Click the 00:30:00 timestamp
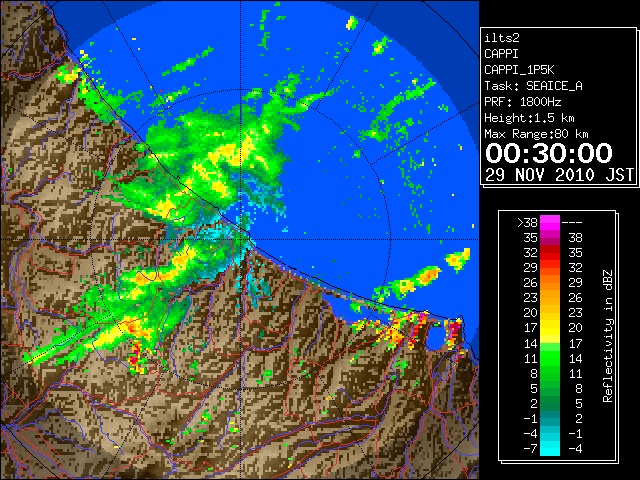This screenshot has width=640, height=480. point(549,153)
